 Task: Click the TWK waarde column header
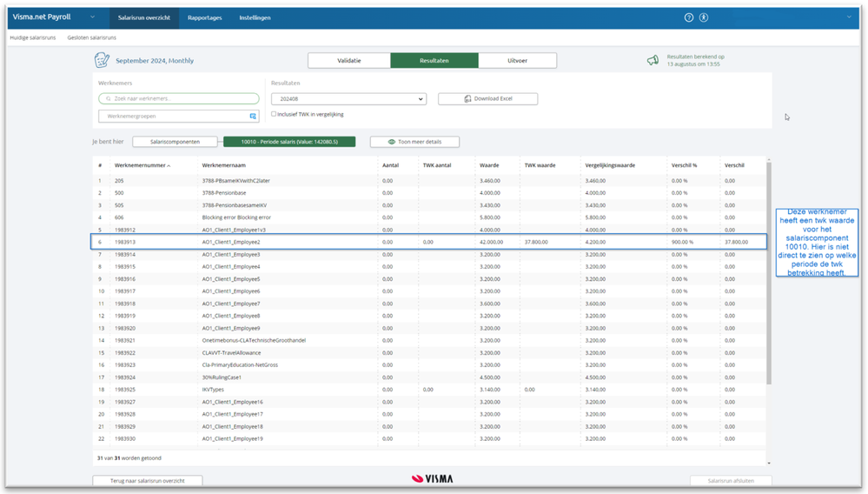540,165
